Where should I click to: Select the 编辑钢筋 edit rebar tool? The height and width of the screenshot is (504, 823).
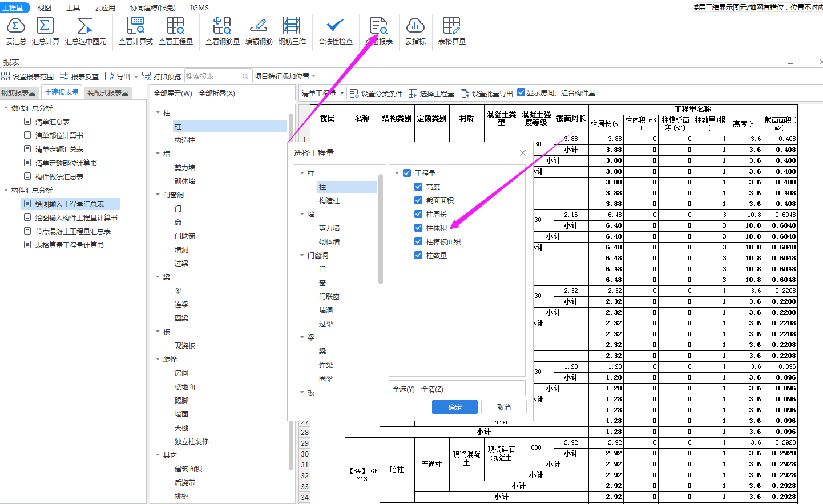point(259,31)
